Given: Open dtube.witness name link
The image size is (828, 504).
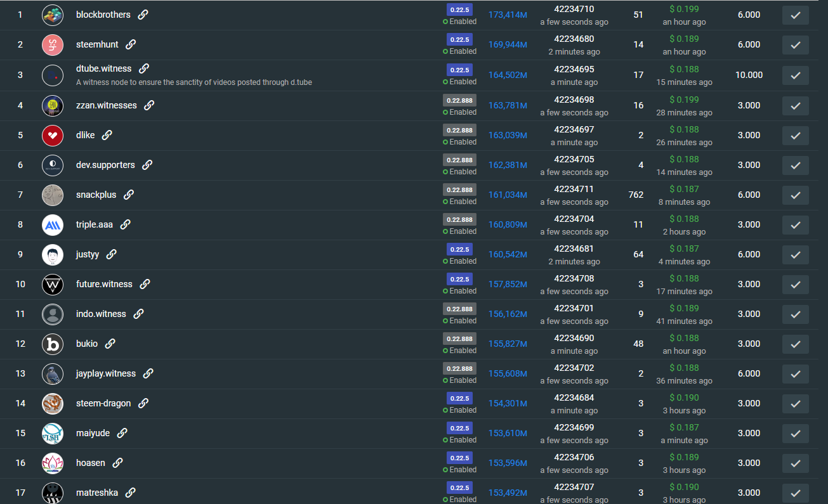Looking at the screenshot, I should click(x=104, y=68).
